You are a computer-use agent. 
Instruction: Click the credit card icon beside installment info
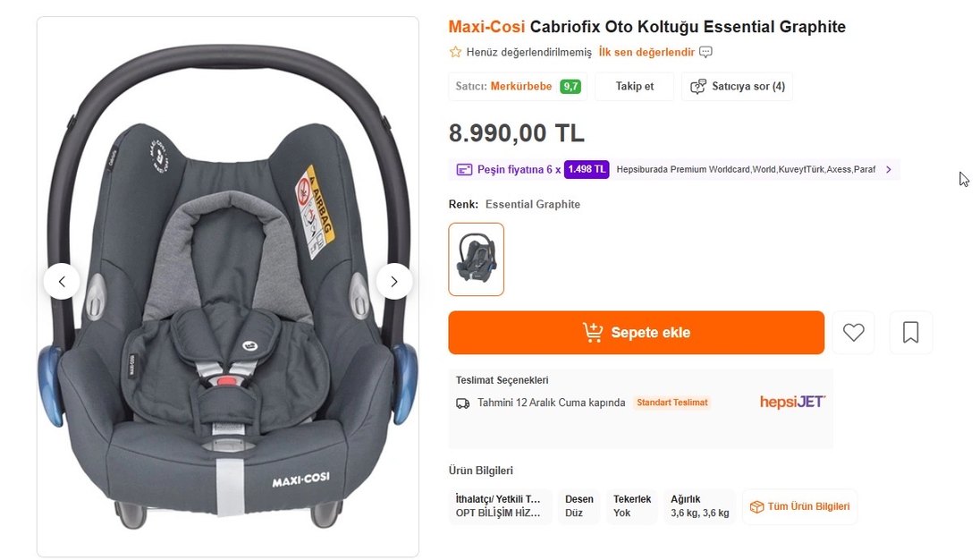pos(463,168)
